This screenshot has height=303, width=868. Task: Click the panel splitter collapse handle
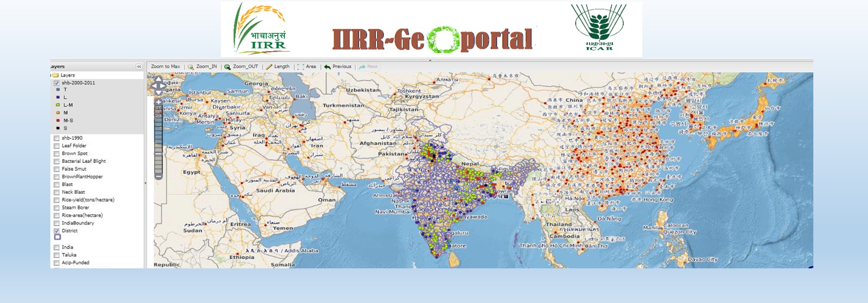(x=145, y=183)
